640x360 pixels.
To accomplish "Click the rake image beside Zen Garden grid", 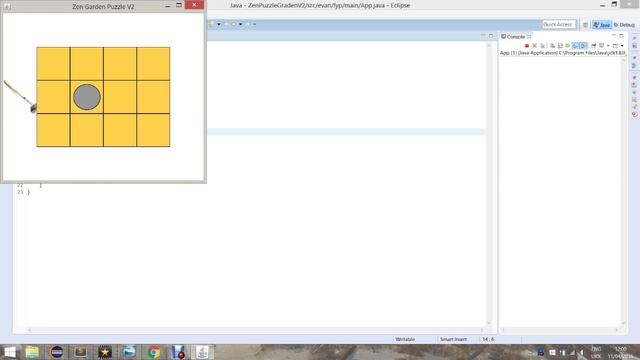I will point(20,96).
